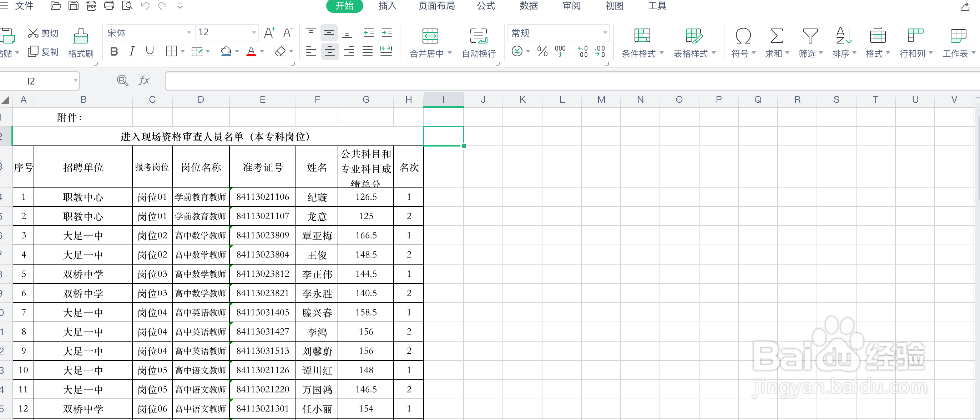
Task: Cut selection with 剪切
Action: (43, 34)
